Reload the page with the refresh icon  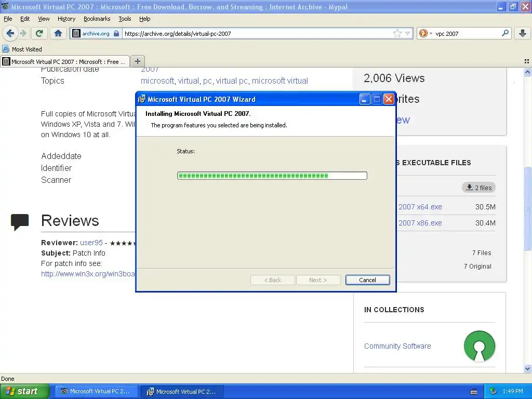coord(39,33)
